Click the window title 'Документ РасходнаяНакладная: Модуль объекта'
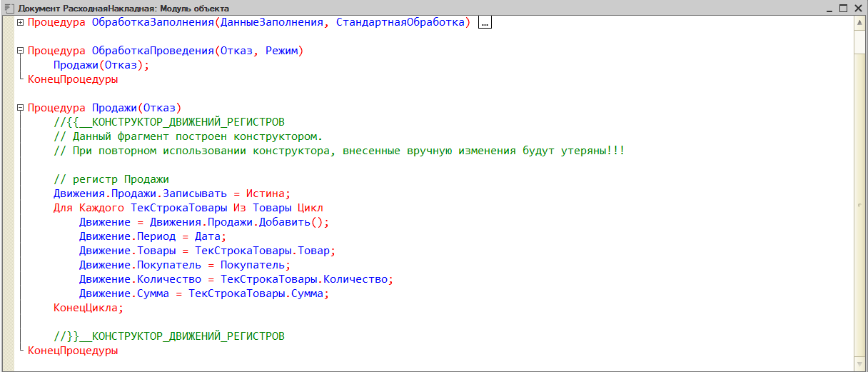Viewport: 868px width, 372px height. click(123, 8)
